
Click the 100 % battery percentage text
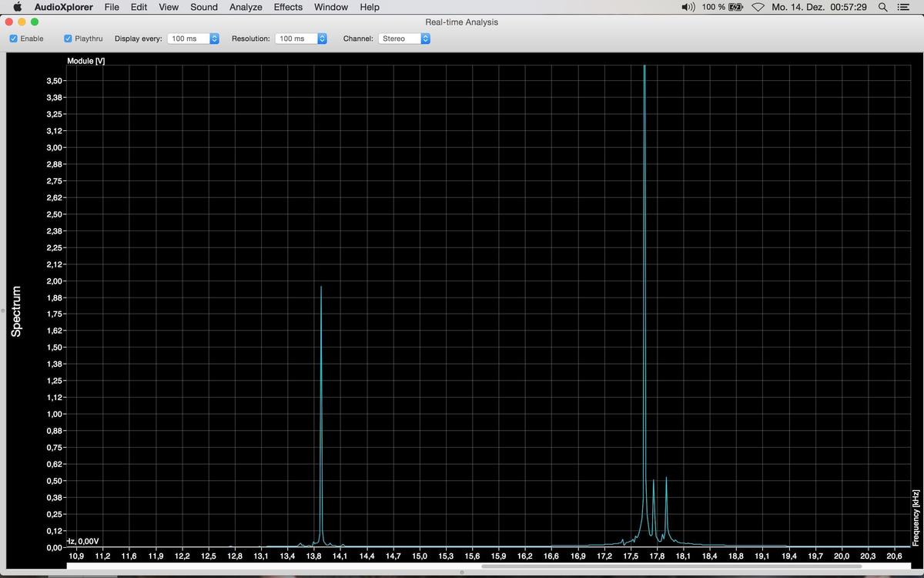pyautogui.click(x=714, y=7)
